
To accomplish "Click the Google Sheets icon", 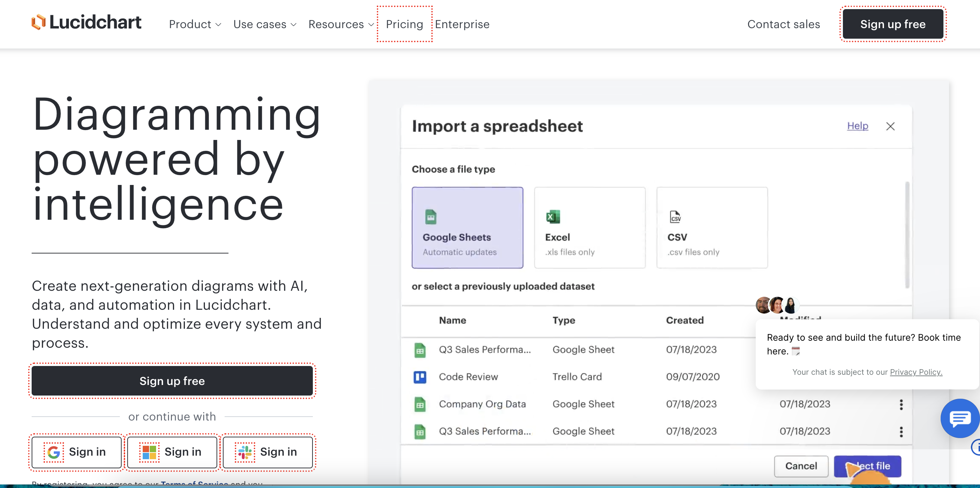I will [431, 217].
